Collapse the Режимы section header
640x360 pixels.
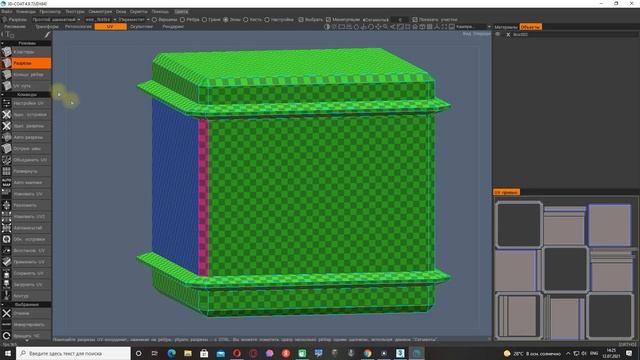pos(26,43)
